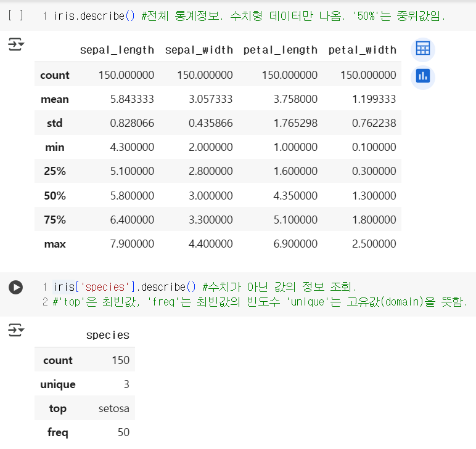Click 75% value 1.800000
This screenshot has height=449, width=476.
(x=374, y=219)
